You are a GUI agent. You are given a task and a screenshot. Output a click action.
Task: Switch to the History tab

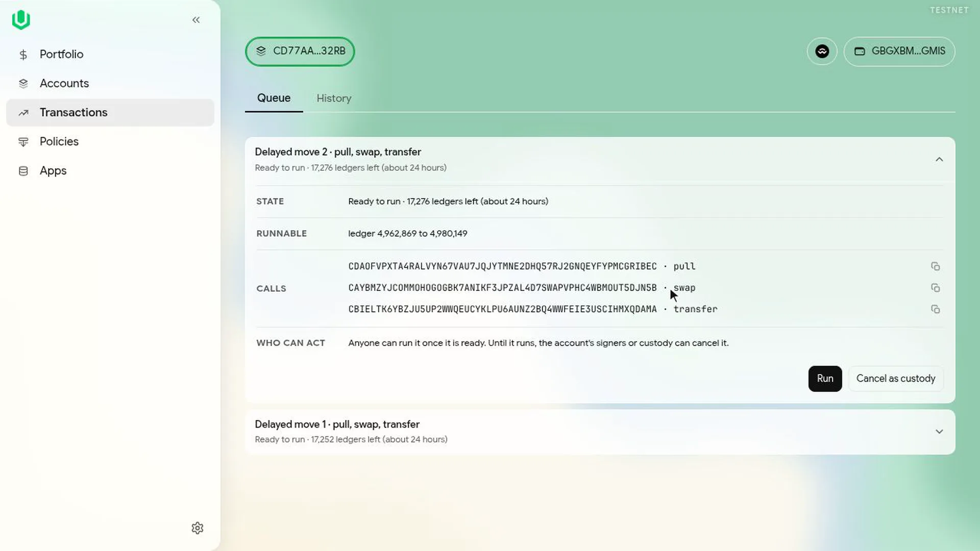[334, 98]
